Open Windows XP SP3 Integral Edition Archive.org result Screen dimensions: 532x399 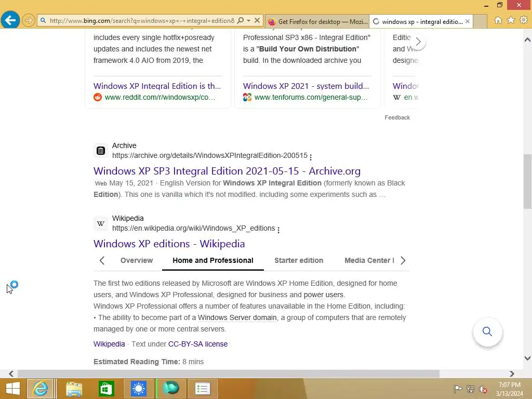(x=227, y=171)
